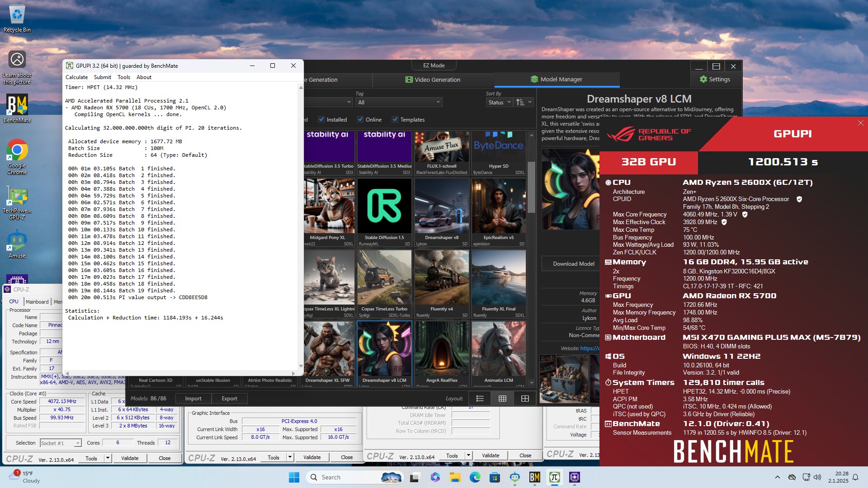Close the BenchMate result overlay
The image size is (868, 488).
(x=861, y=123)
